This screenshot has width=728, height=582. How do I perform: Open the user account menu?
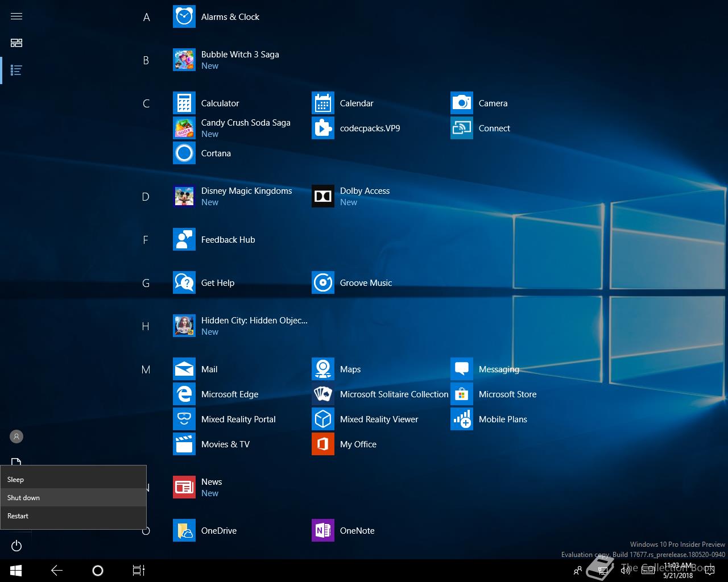pos(16,436)
